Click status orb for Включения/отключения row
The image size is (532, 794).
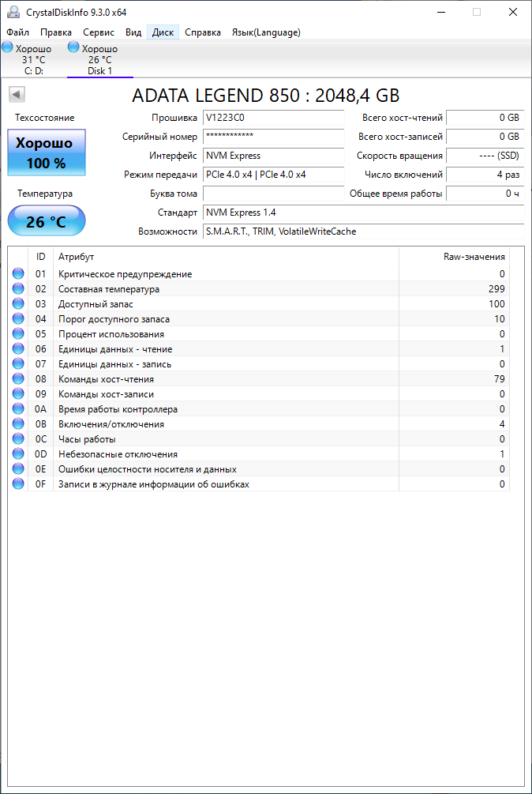tap(18, 423)
